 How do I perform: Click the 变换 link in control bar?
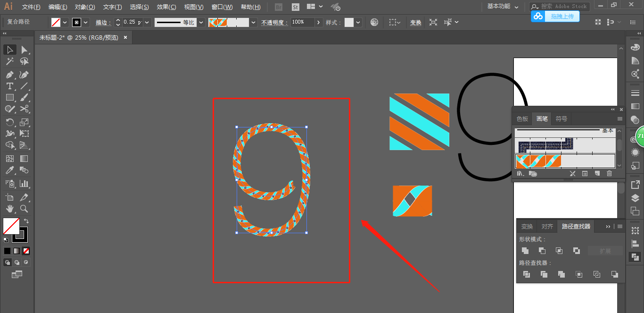pos(415,22)
